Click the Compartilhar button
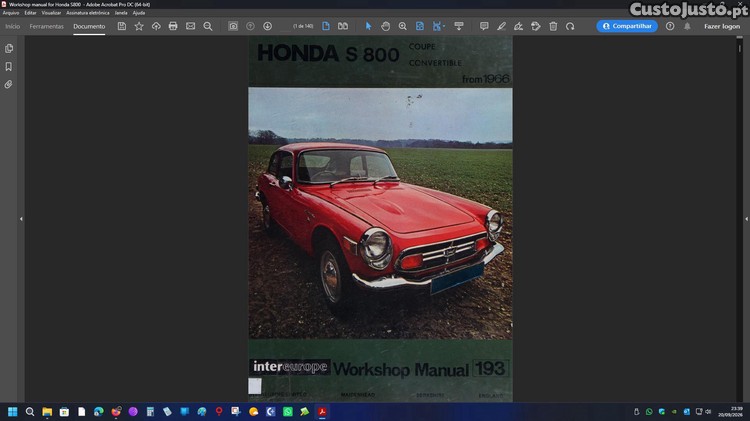The image size is (750, 421). pos(627,26)
